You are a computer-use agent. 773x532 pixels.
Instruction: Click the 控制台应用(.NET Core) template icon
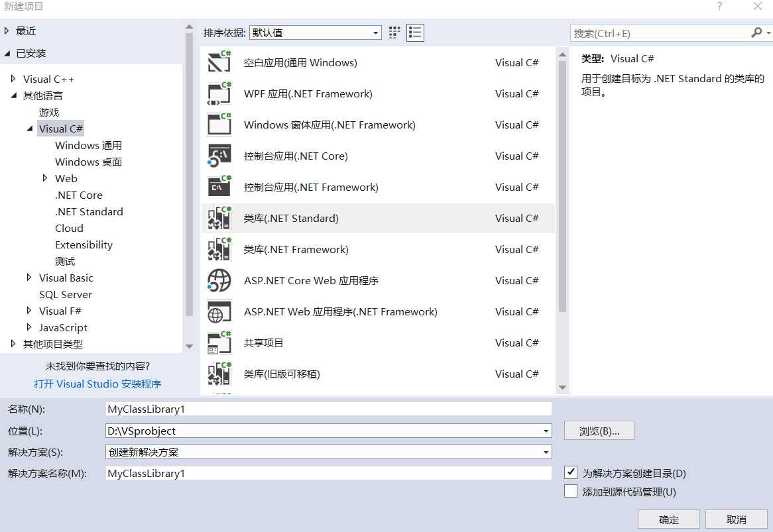point(219,156)
